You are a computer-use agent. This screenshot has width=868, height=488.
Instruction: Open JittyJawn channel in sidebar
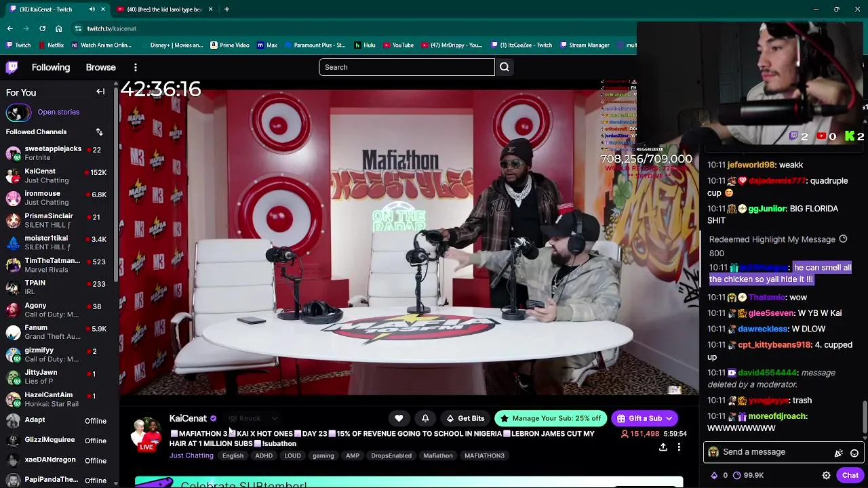[x=57, y=377]
